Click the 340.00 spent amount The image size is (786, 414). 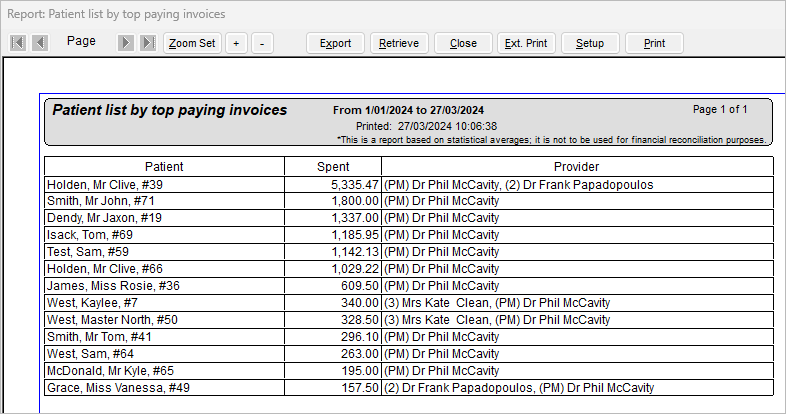(359, 303)
